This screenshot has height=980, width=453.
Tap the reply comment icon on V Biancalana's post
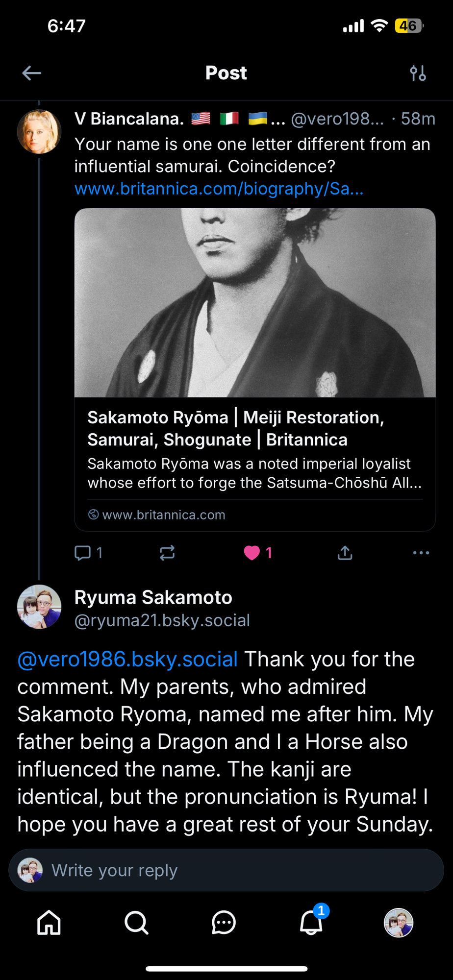[x=83, y=553]
